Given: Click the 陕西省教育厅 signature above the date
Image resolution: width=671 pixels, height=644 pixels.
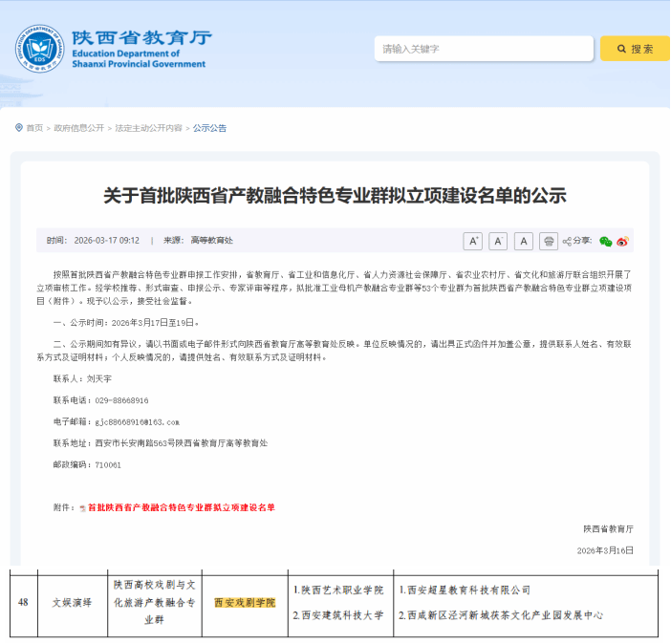Looking at the screenshot, I should pos(609,529).
